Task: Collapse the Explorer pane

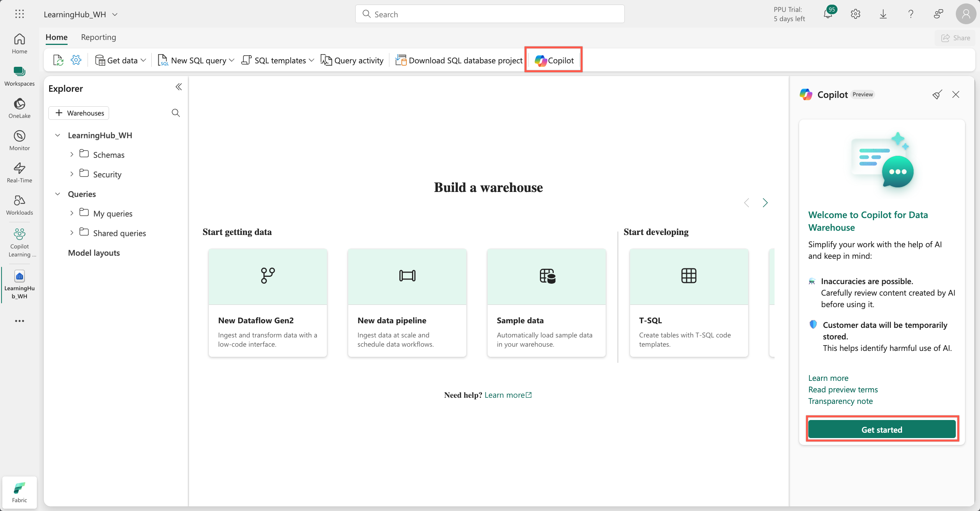Action: (179, 87)
